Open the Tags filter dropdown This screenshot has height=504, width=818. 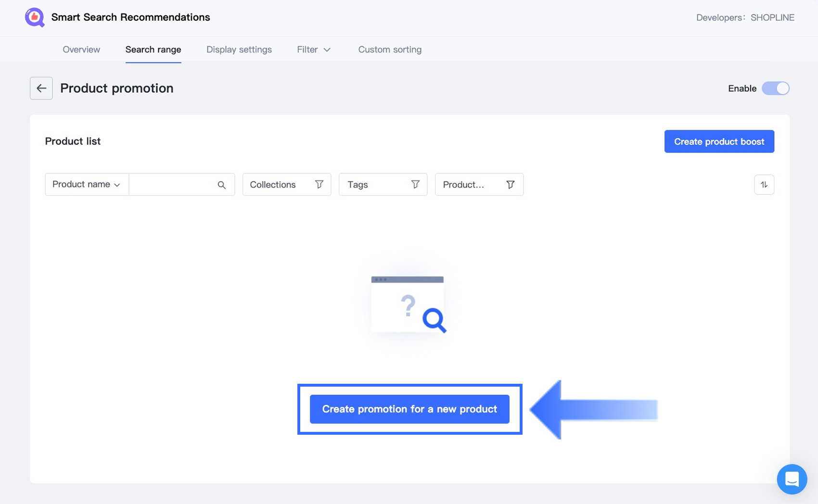[x=375, y=185]
